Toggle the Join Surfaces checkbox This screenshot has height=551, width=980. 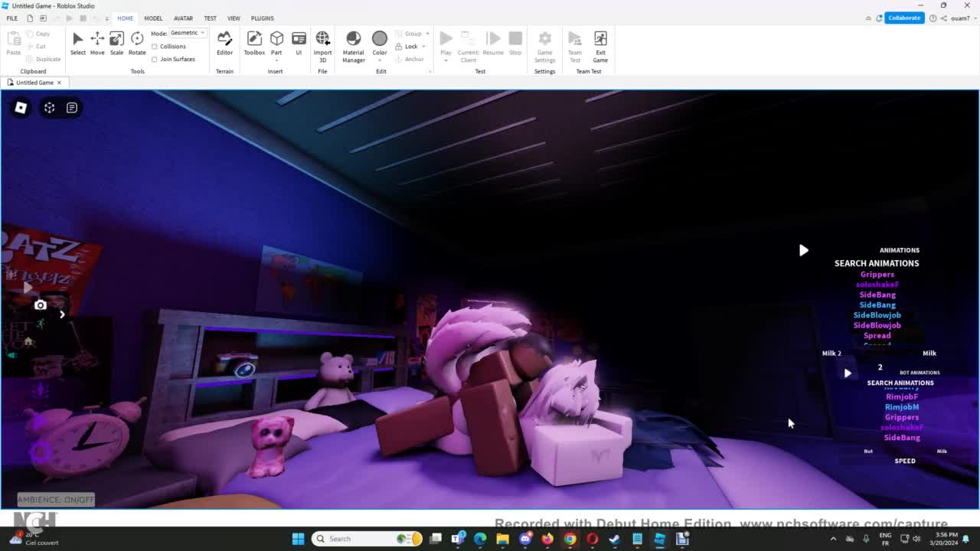[x=155, y=59]
